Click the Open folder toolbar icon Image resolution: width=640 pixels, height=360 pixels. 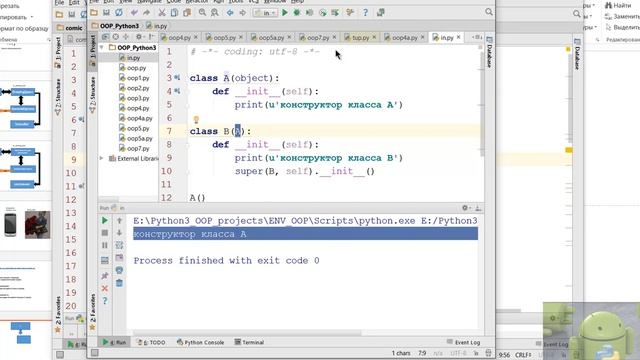[94, 13]
